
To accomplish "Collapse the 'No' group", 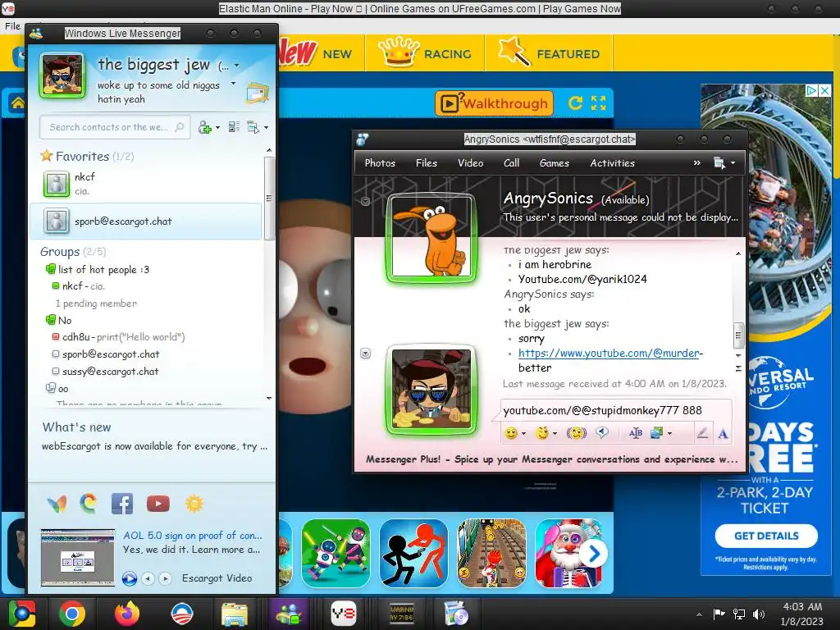I will 50,320.
